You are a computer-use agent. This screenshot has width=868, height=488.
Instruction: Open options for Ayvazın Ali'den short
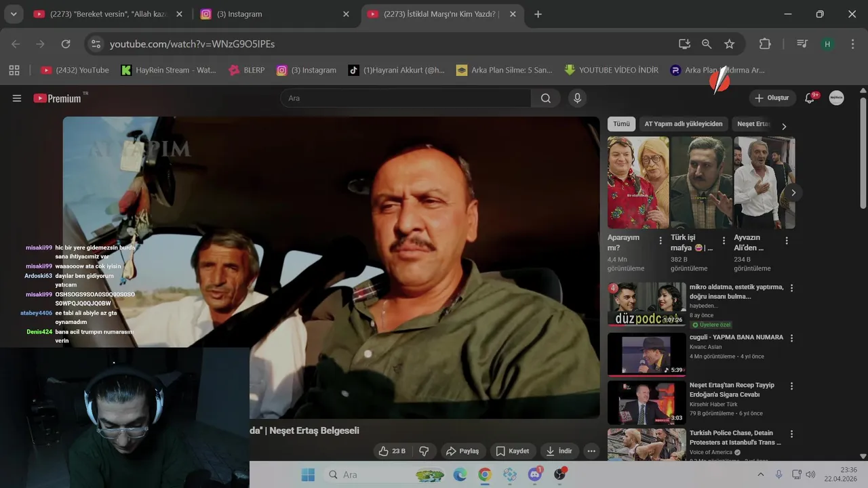pyautogui.click(x=787, y=241)
